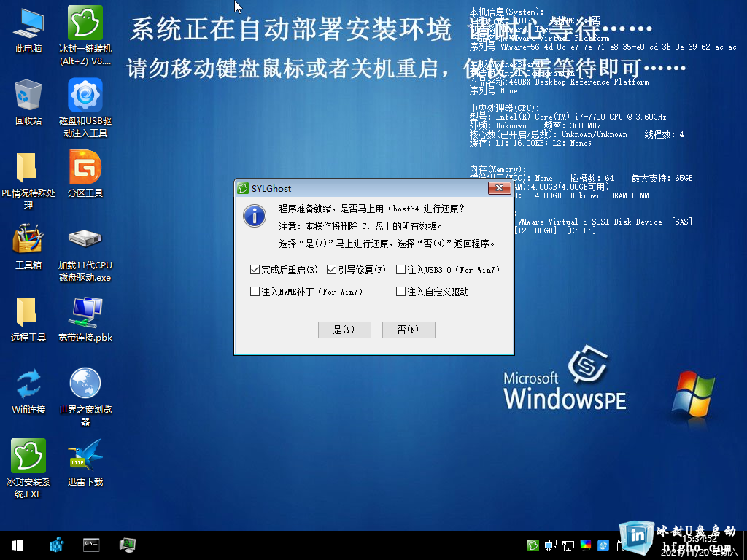The height and width of the screenshot is (560, 747).
Task: Open the network tray icon
Action: click(551, 545)
